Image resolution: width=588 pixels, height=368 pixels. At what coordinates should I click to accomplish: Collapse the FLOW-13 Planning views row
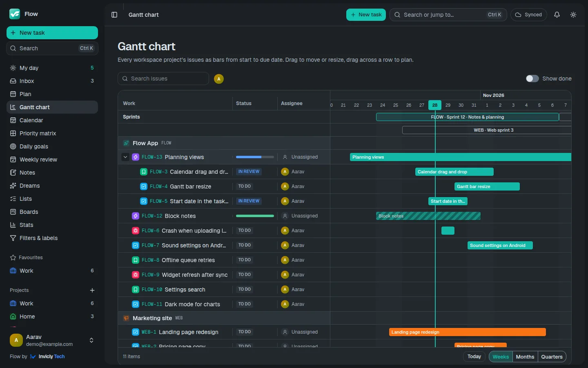tap(125, 157)
